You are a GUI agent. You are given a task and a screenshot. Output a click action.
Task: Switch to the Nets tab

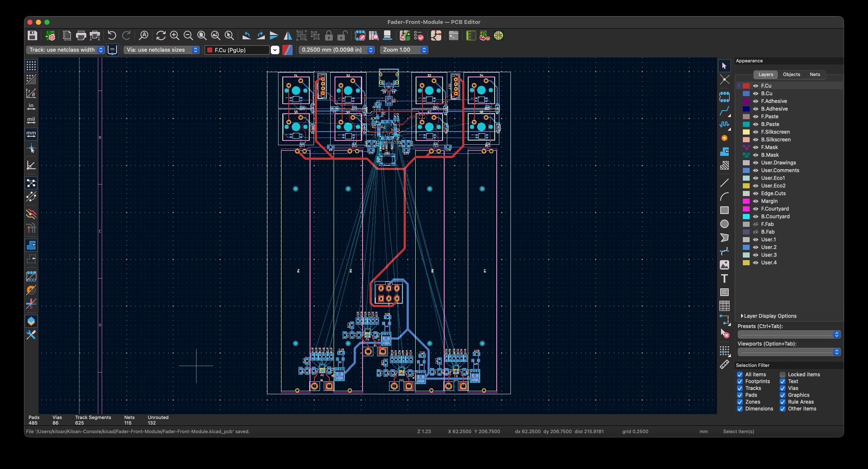815,74
